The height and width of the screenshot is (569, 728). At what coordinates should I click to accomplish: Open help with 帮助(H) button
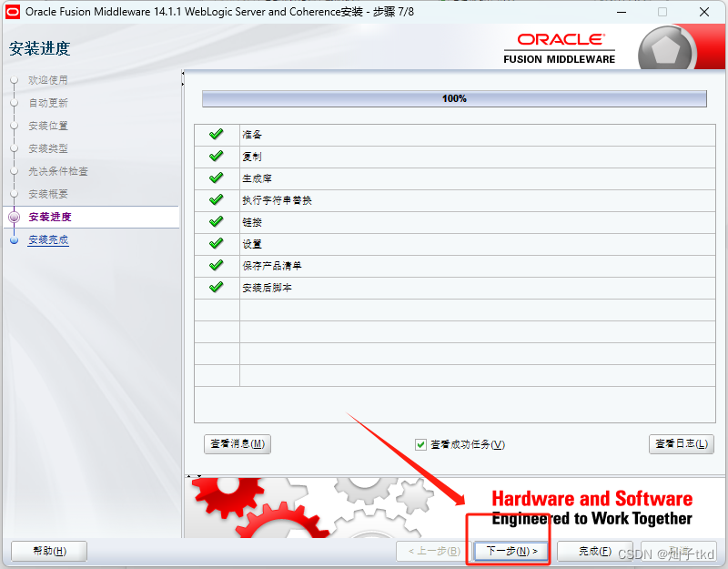point(49,551)
